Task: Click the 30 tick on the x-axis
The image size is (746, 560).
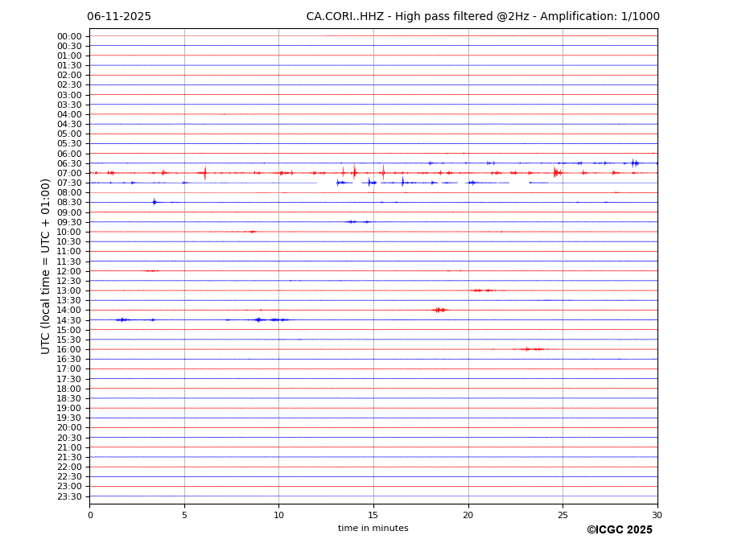Action: [657, 514]
